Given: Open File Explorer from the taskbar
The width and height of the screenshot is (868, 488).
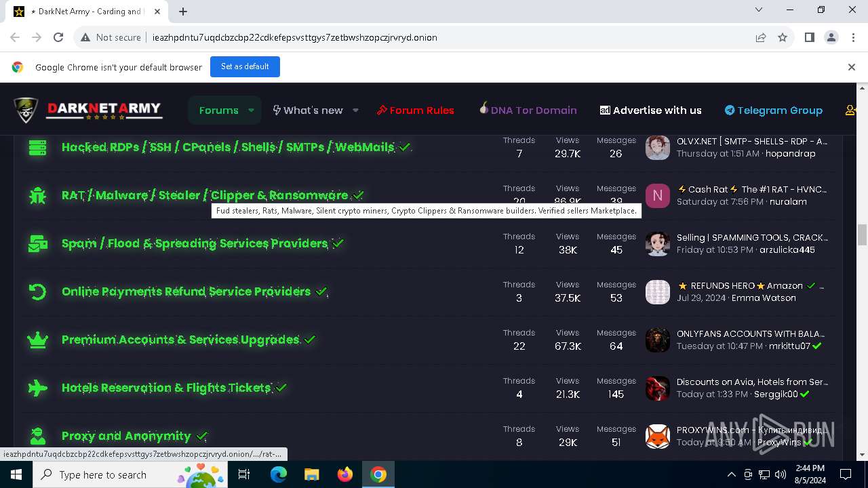Looking at the screenshot, I should [311, 474].
